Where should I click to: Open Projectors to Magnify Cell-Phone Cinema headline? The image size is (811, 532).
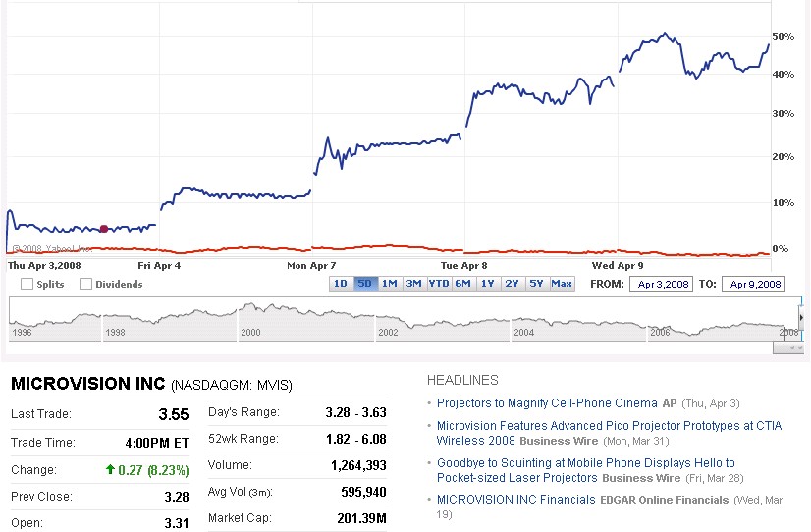pyautogui.click(x=547, y=403)
